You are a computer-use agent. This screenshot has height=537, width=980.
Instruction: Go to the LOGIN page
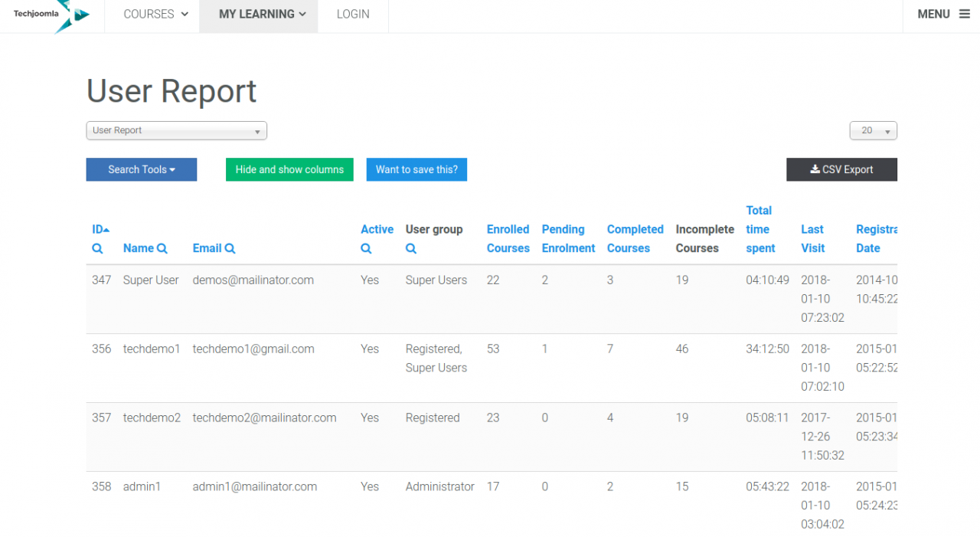353,15
